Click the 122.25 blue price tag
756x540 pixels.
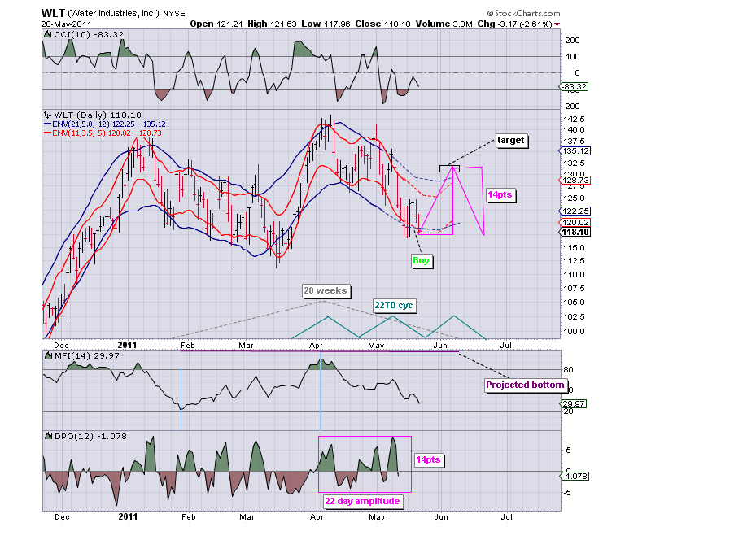575,211
